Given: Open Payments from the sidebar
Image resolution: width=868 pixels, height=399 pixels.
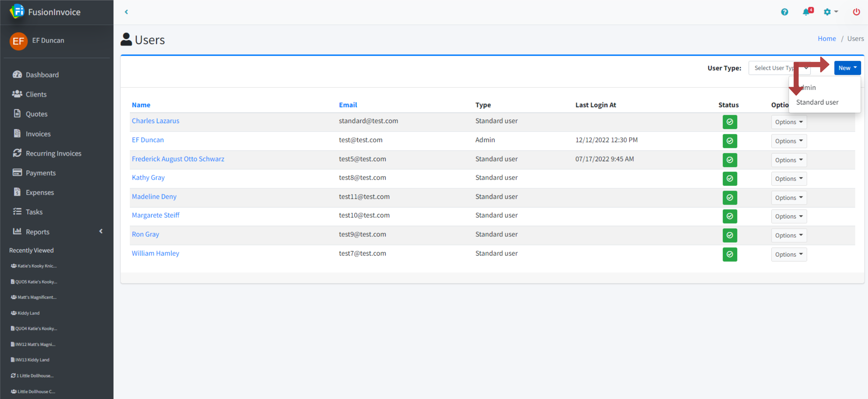Looking at the screenshot, I should [40, 173].
